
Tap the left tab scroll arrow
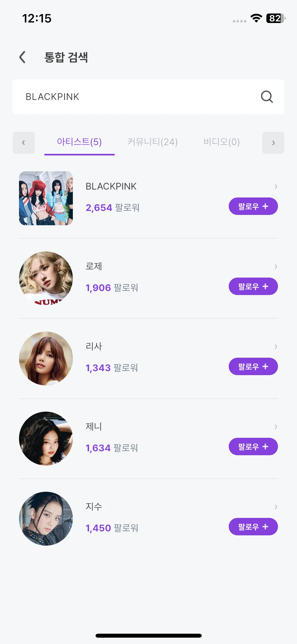click(24, 143)
